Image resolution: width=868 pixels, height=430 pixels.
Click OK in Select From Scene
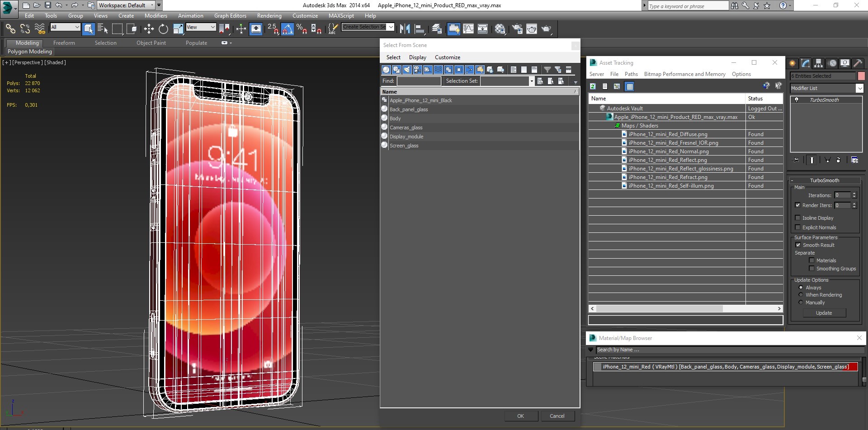pyautogui.click(x=520, y=416)
